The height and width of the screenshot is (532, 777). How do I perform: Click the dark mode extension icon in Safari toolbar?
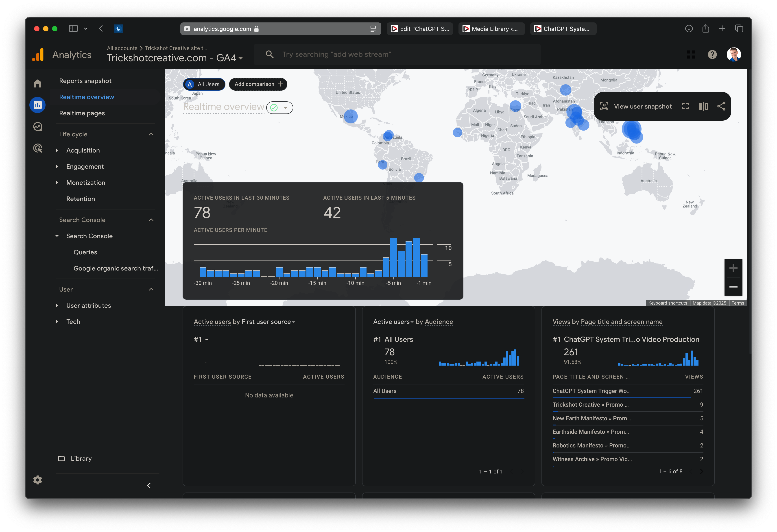tap(118, 29)
